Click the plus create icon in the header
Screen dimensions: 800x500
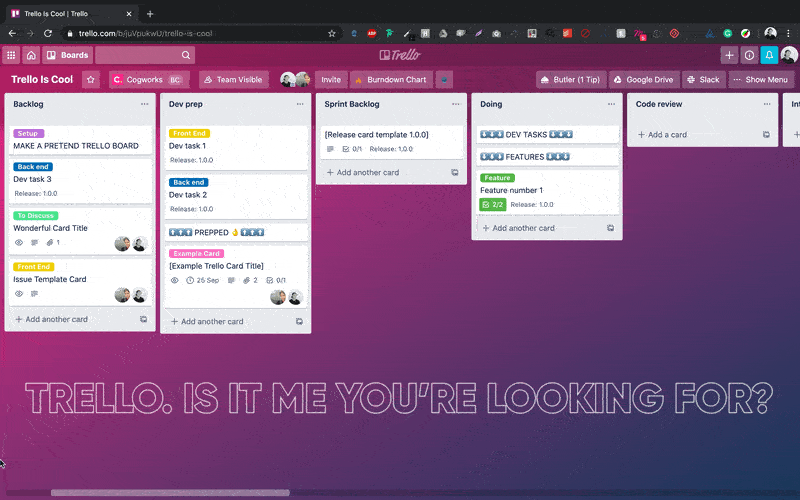(x=729, y=55)
